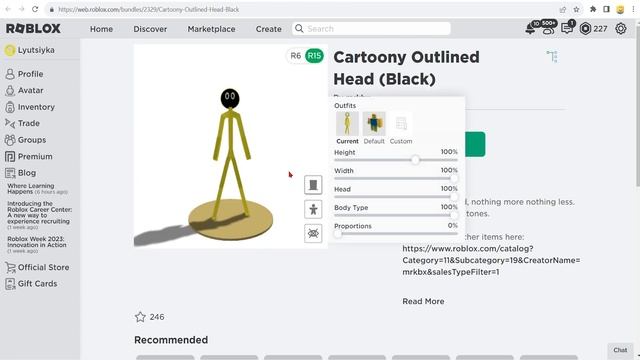
Task: Focus the Roblox Search field
Action: click(x=371, y=29)
